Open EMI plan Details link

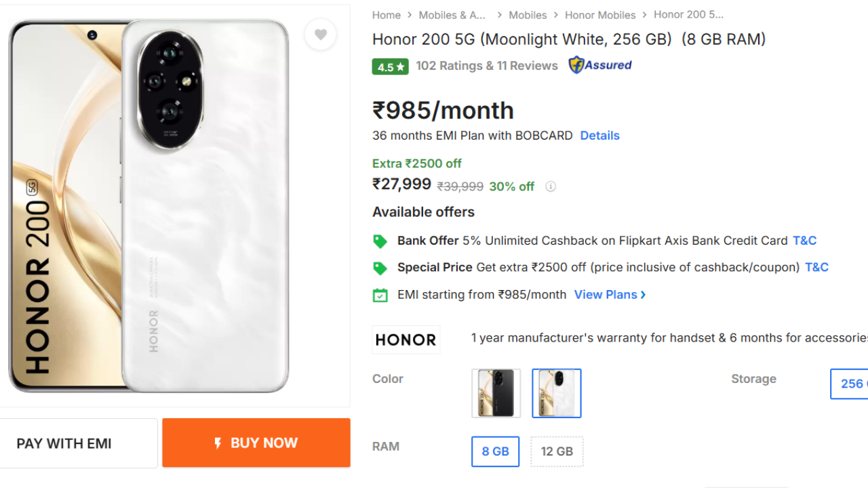coord(599,136)
